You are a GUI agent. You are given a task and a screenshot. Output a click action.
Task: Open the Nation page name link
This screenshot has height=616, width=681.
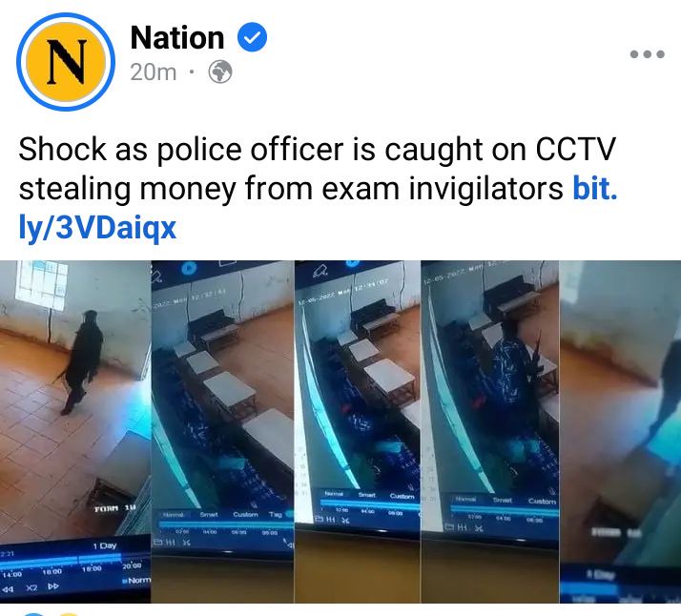pos(176,38)
